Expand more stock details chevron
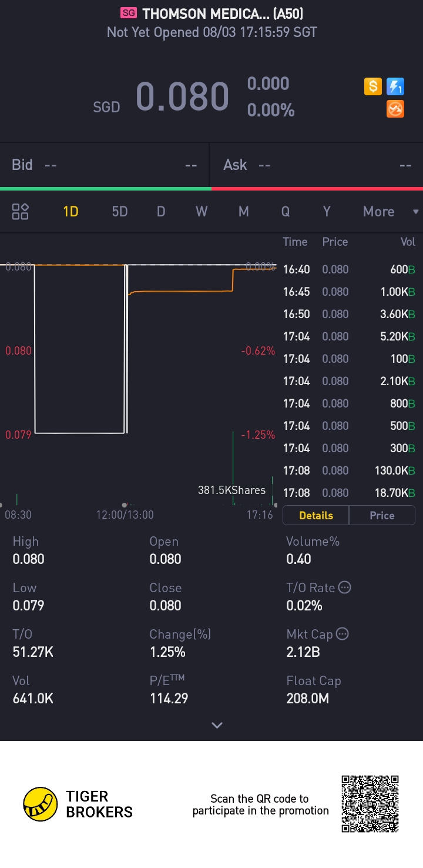 [217, 725]
